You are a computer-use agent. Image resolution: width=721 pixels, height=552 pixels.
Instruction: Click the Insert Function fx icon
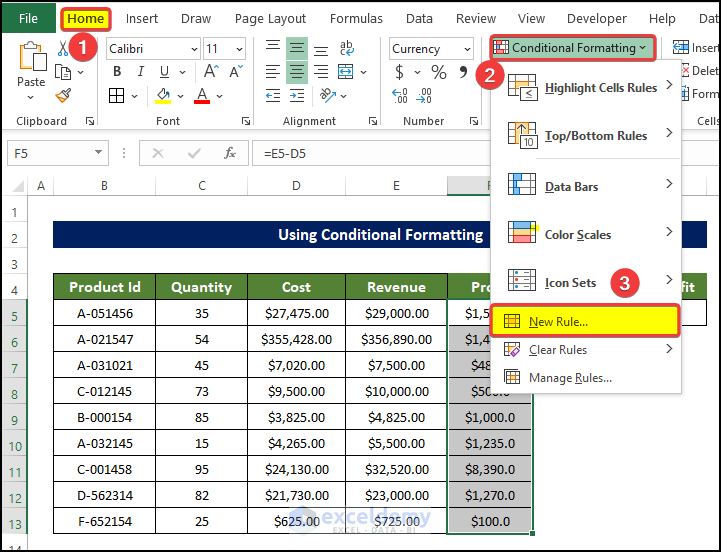point(229,152)
